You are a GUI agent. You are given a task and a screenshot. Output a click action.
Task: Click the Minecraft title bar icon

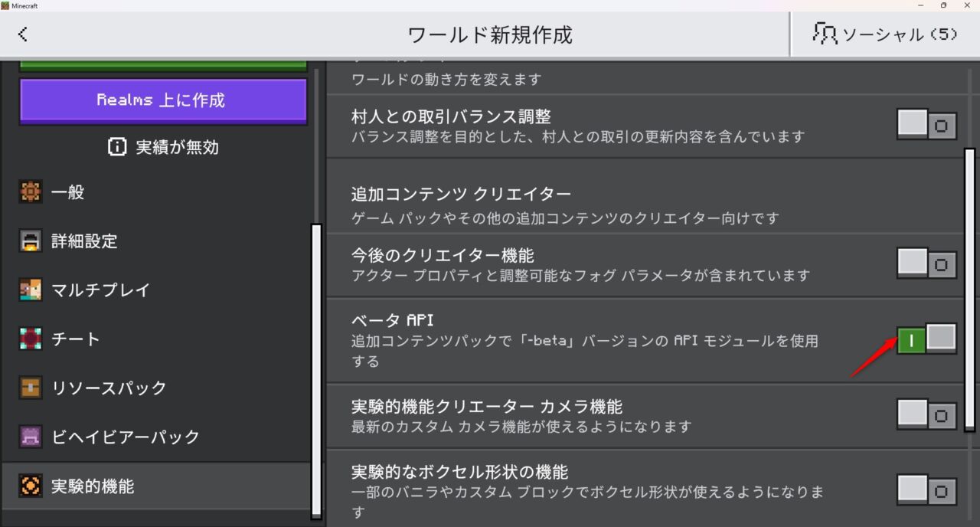pos(5,5)
